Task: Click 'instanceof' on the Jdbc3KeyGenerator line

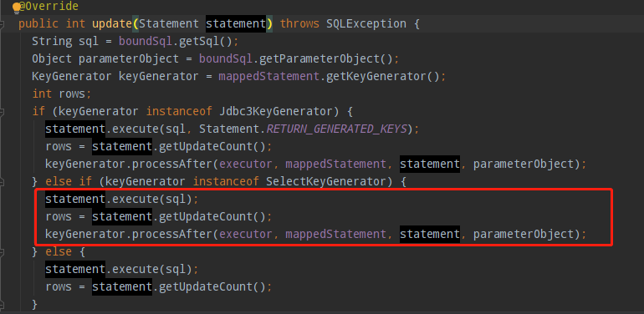Action: point(179,112)
